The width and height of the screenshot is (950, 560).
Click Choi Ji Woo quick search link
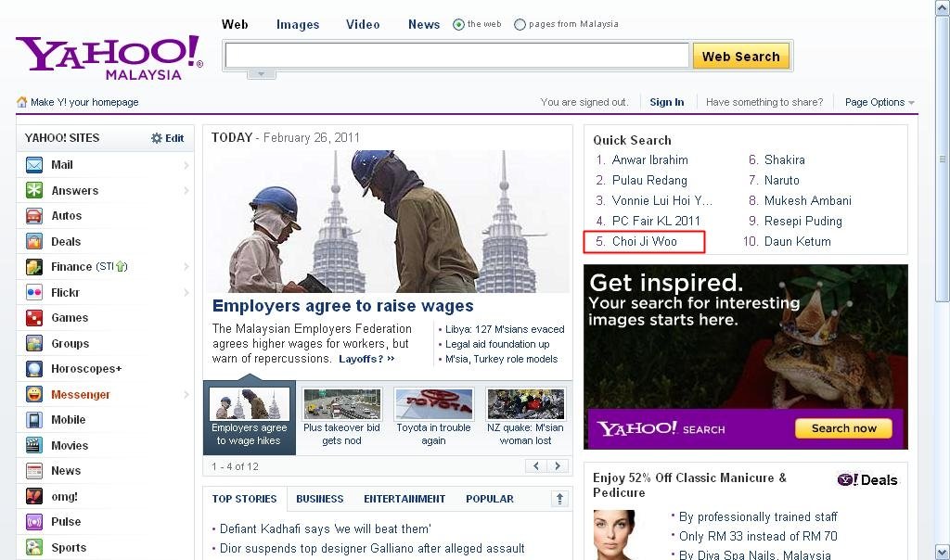[644, 242]
